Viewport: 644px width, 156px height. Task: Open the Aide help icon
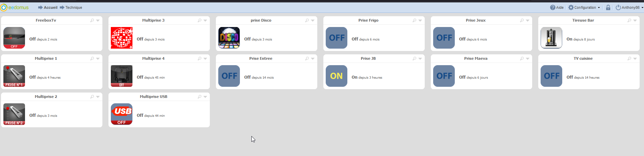(x=552, y=7)
